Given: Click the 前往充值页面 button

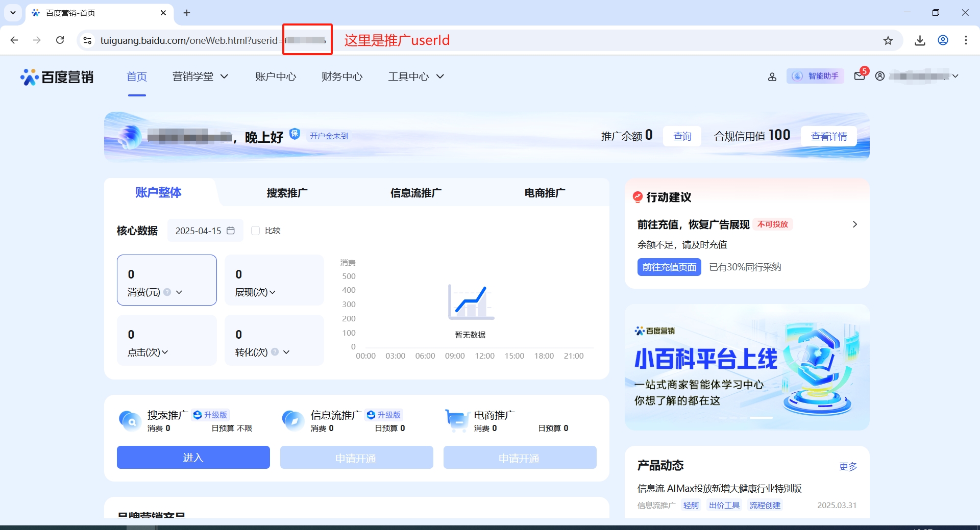Looking at the screenshot, I should (x=669, y=267).
